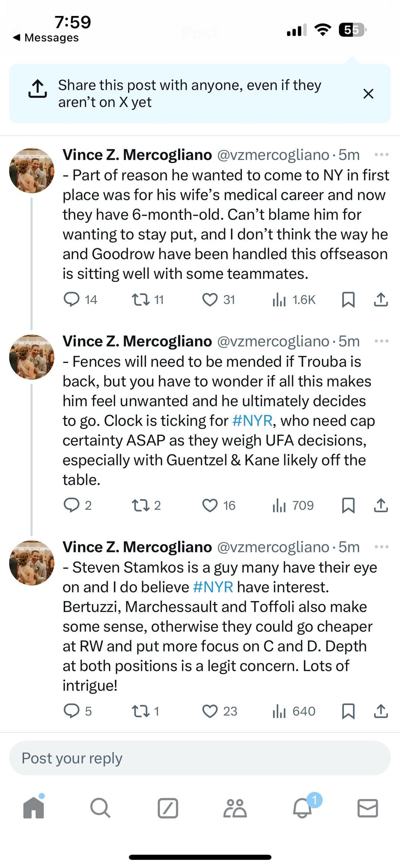View analytics for the 1.6K views post

pos(279,300)
